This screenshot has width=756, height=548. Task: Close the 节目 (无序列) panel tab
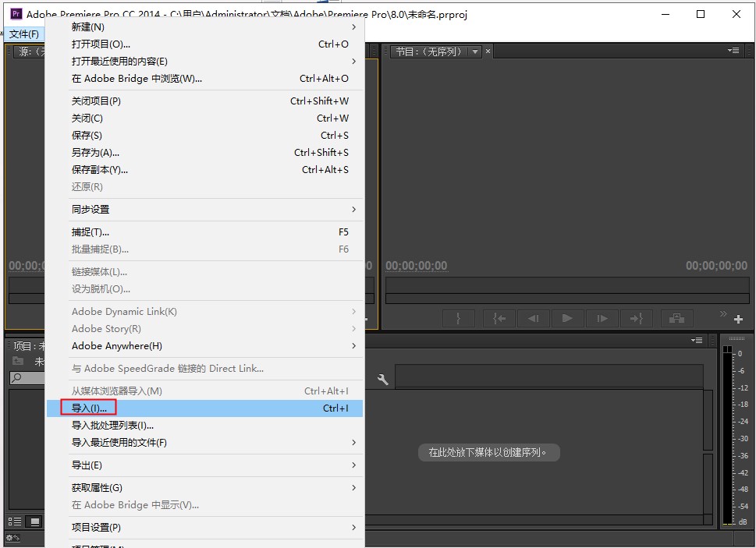[488, 51]
